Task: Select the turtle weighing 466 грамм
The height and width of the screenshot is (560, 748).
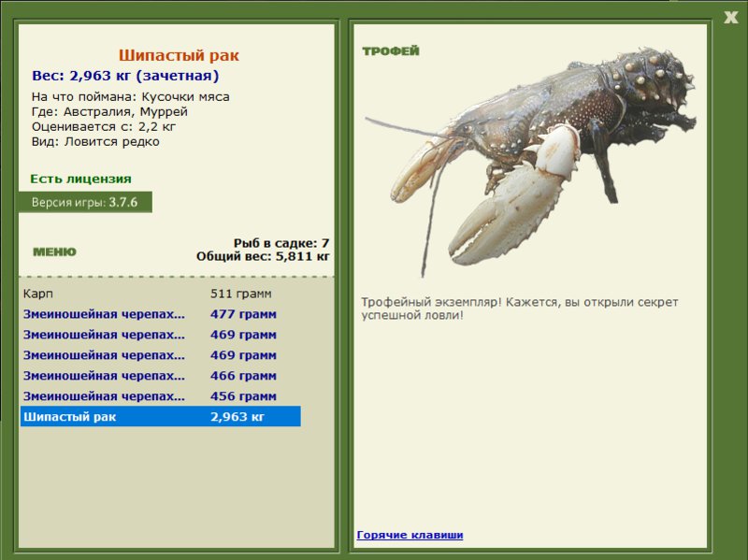Action: coord(160,376)
